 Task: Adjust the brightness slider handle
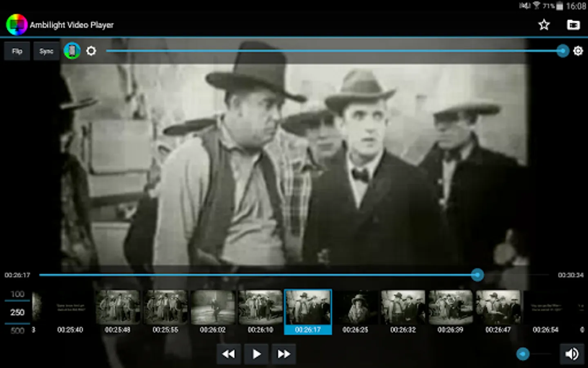(x=563, y=51)
